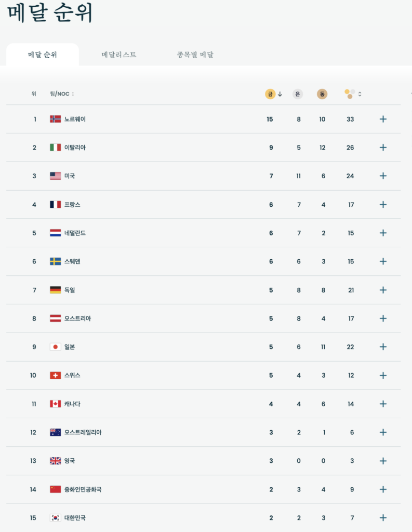
Task: Sort by total medals icon
Action: point(350,94)
